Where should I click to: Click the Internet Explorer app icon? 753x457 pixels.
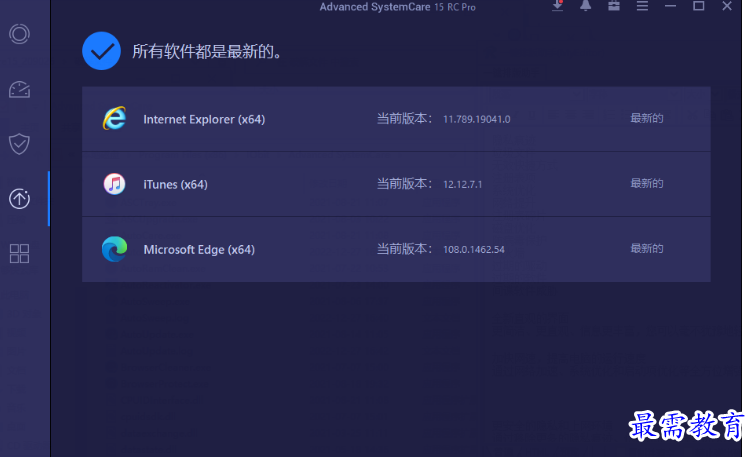[114, 118]
